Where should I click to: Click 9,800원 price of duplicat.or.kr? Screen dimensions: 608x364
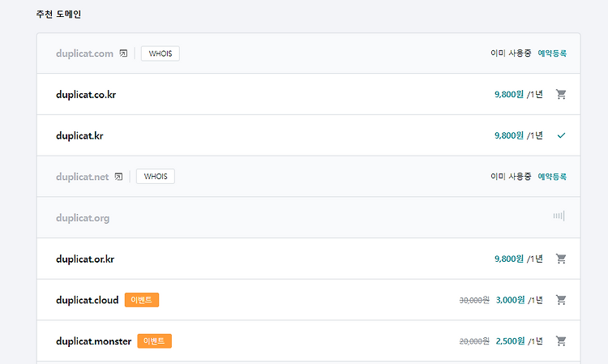[x=509, y=259]
